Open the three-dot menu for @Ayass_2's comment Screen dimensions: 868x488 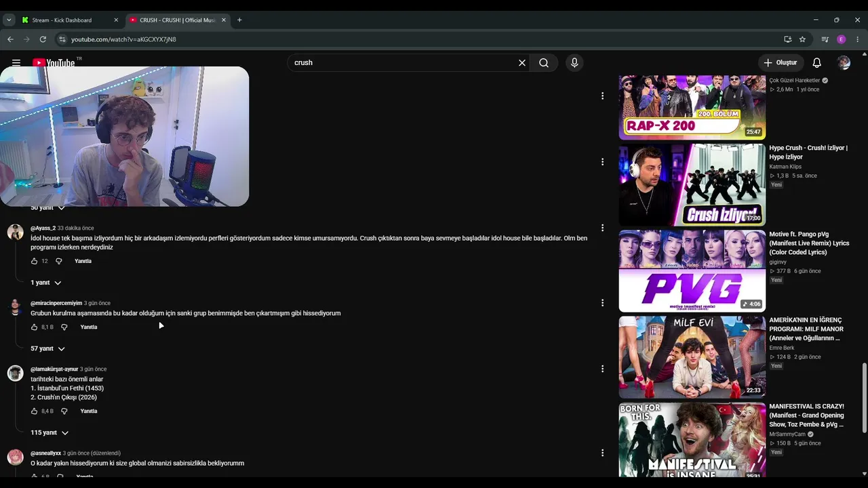602,228
